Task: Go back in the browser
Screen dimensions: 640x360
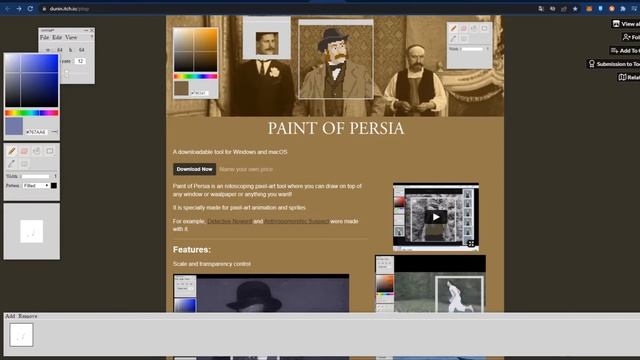Action: click(x=7, y=9)
